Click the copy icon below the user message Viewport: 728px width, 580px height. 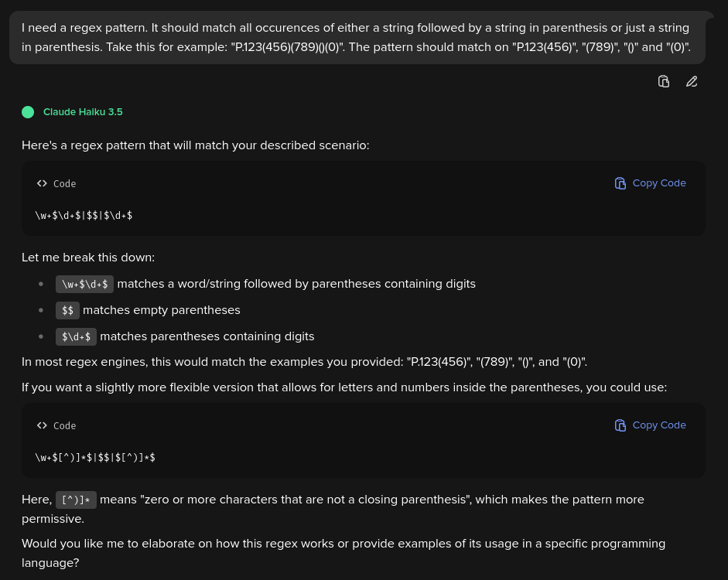[x=663, y=81]
